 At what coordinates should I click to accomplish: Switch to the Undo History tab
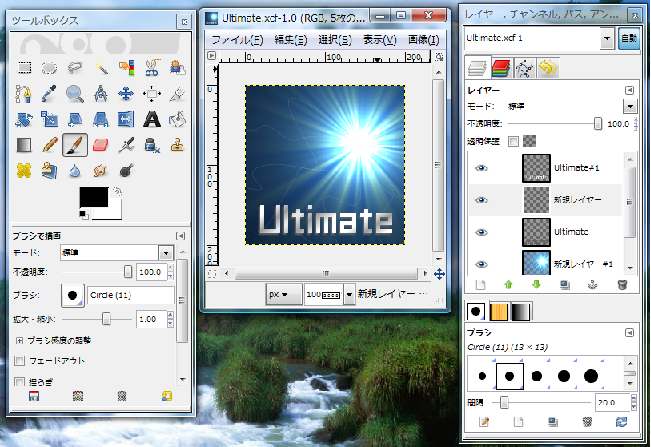[x=548, y=68]
